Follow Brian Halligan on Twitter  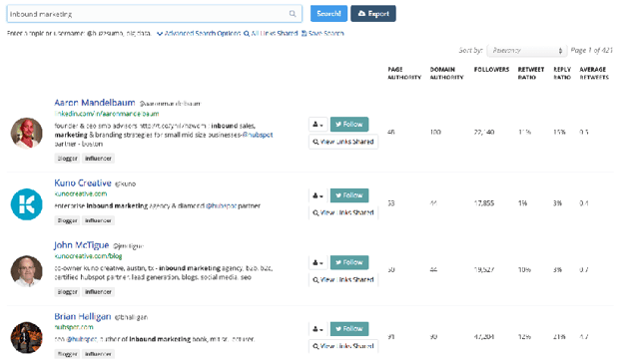[349, 328]
